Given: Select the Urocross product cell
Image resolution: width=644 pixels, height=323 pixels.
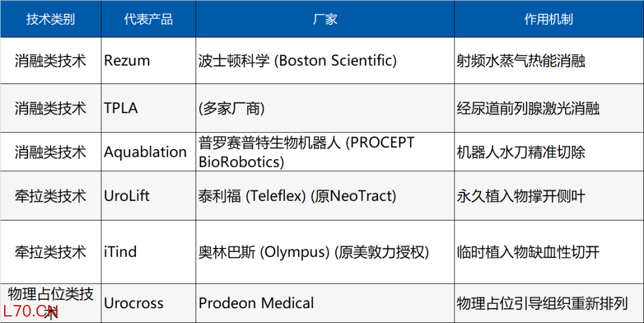Looking at the screenshot, I should click(134, 303).
